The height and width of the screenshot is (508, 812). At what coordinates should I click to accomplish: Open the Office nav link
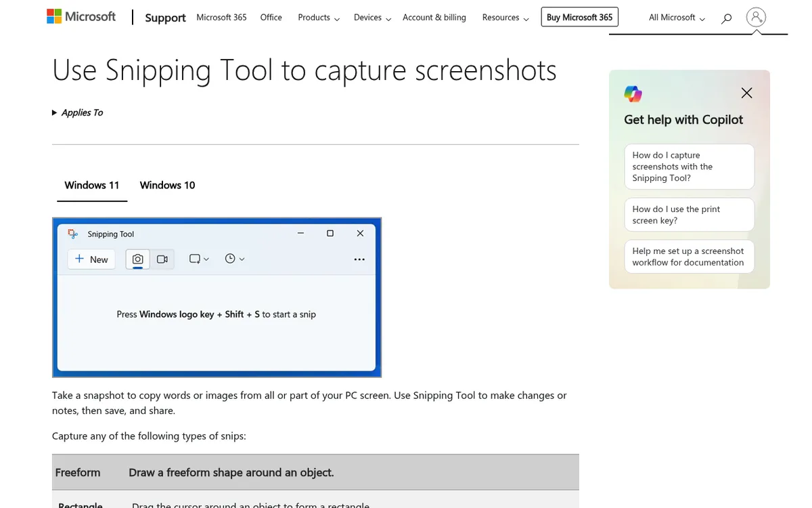(271, 18)
